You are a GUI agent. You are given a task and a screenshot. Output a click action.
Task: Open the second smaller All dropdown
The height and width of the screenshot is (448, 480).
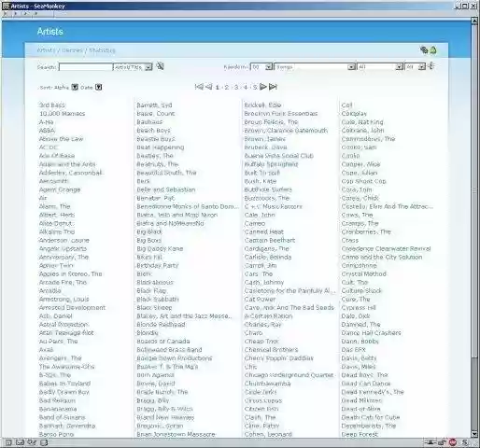pos(416,67)
